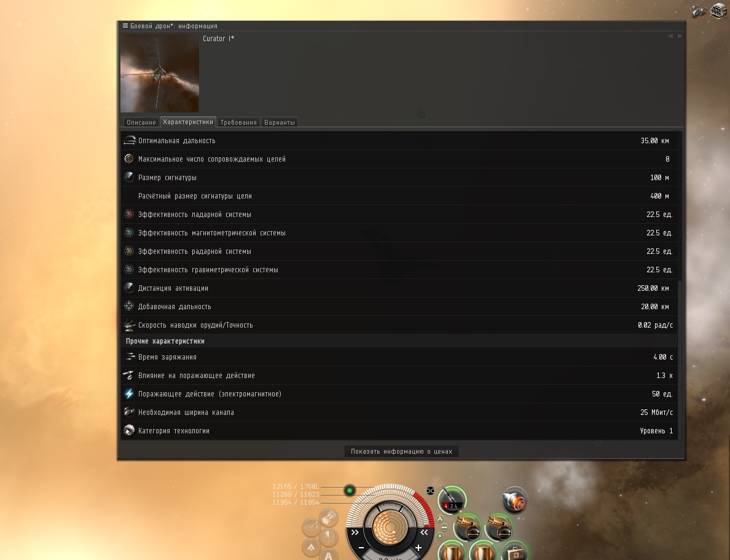Open the Требования tab

(x=238, y=122)
